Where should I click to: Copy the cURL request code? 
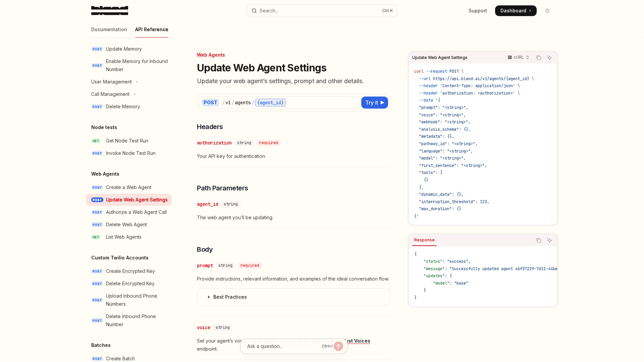click(x=539, y=58)
